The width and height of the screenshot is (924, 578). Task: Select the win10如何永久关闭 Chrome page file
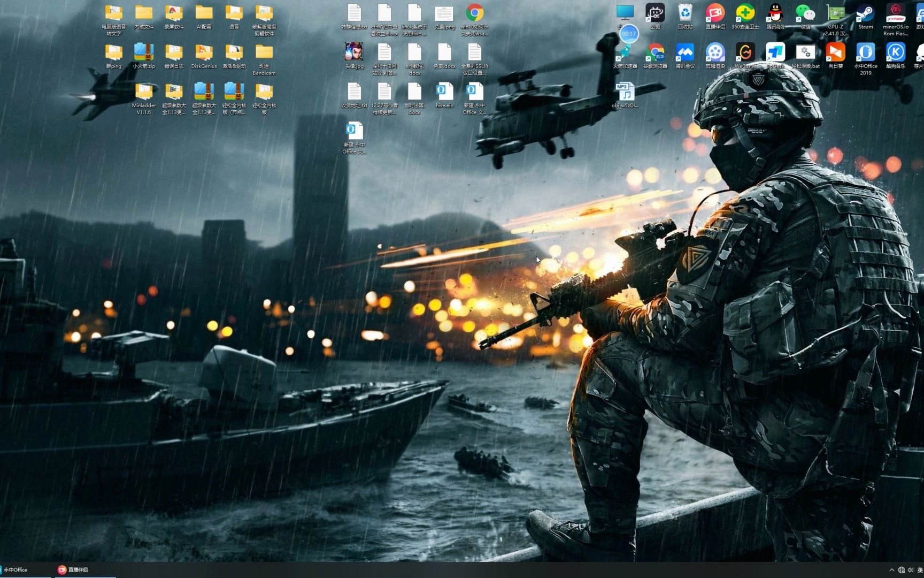pos(474,20)
